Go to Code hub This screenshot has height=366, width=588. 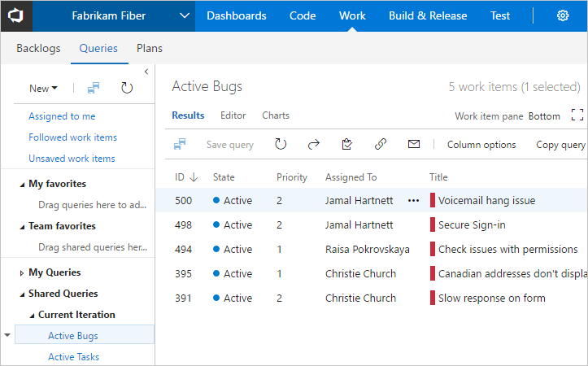point(303,15)
